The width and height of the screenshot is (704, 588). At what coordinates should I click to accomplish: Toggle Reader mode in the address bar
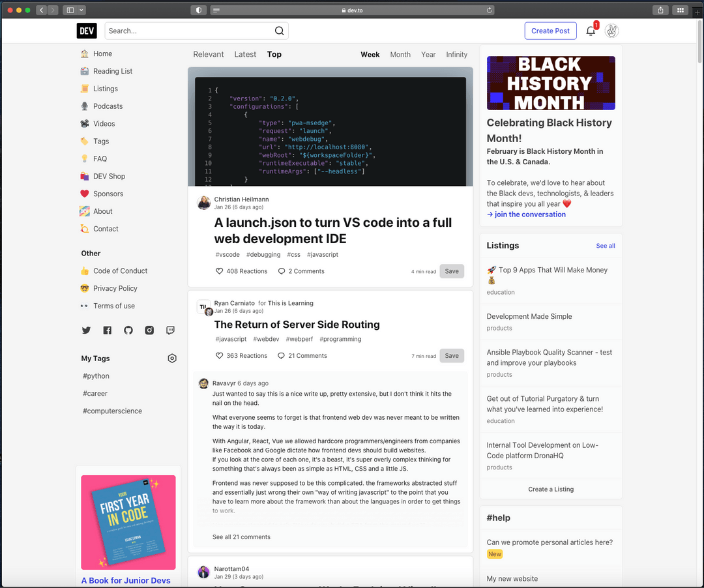pos(217,10)
